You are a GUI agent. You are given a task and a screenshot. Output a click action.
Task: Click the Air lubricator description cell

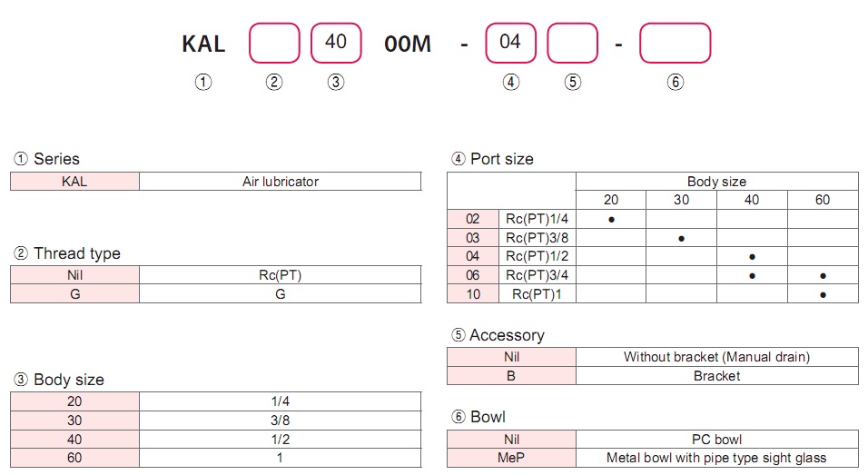(x=280, y=182)
